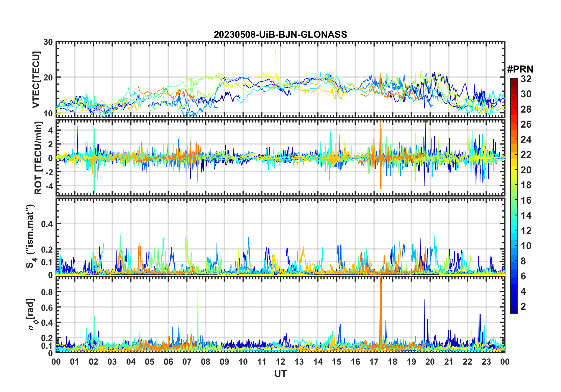This screenshot has height=392, width=561.
Task: Click the UT x-axis label
Action: coord(280,374)
